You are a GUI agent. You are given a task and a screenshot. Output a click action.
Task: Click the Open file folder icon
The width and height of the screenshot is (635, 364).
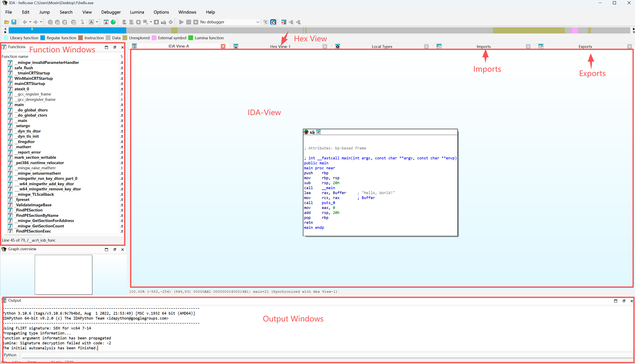tap(6, 22)
